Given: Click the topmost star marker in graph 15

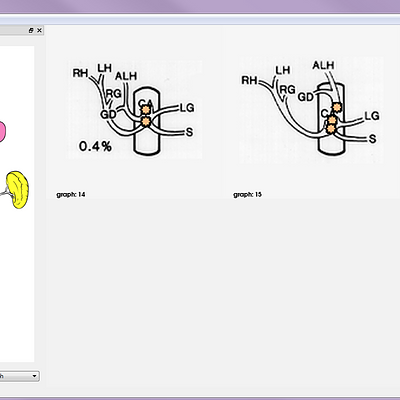Looking at the screenshot, I should (337, 107).
